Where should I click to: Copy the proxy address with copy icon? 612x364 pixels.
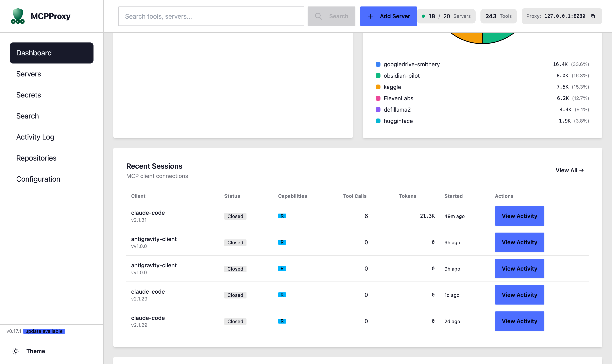click(593, 16)
